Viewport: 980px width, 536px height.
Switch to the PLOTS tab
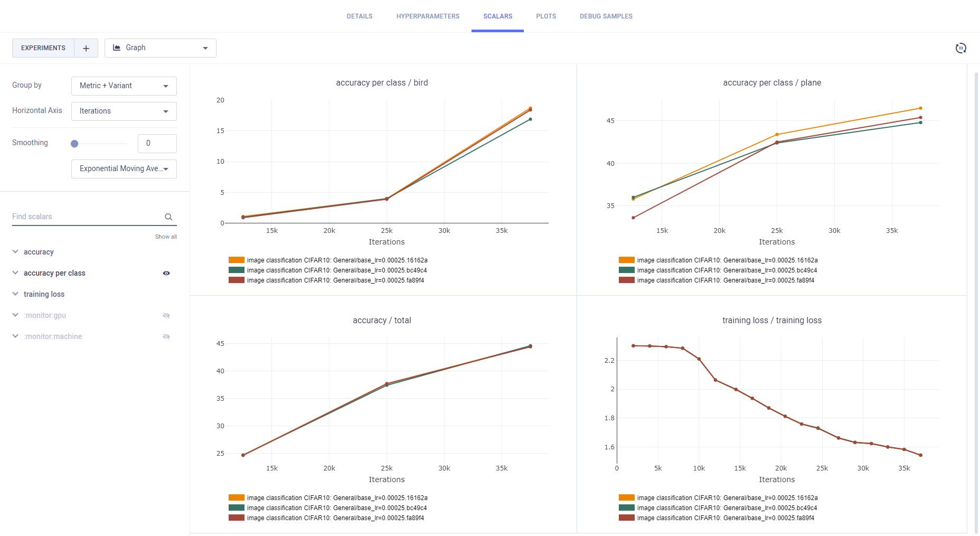click(x=546, y=16)
